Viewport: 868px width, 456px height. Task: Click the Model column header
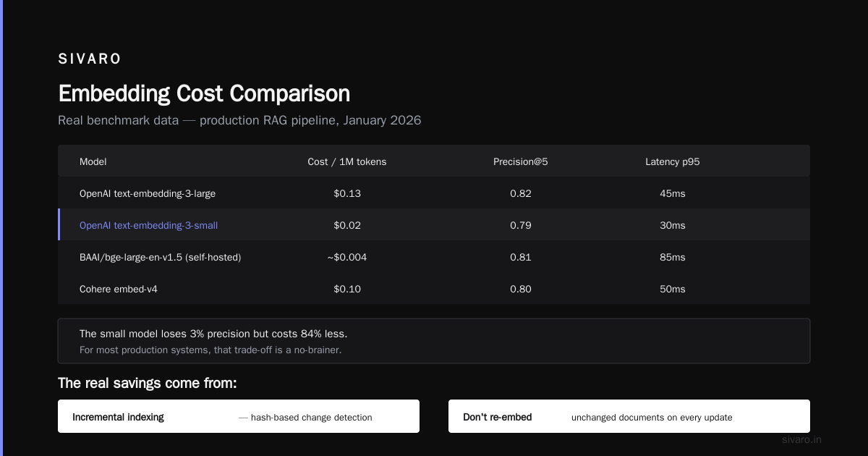coord(93,161)
